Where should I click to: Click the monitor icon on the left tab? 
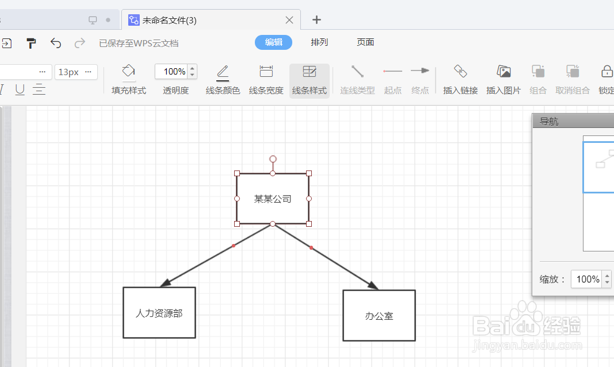(93, 20)
